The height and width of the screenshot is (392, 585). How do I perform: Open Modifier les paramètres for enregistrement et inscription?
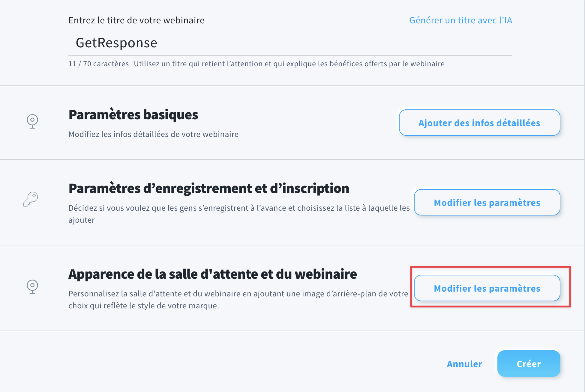487,202
